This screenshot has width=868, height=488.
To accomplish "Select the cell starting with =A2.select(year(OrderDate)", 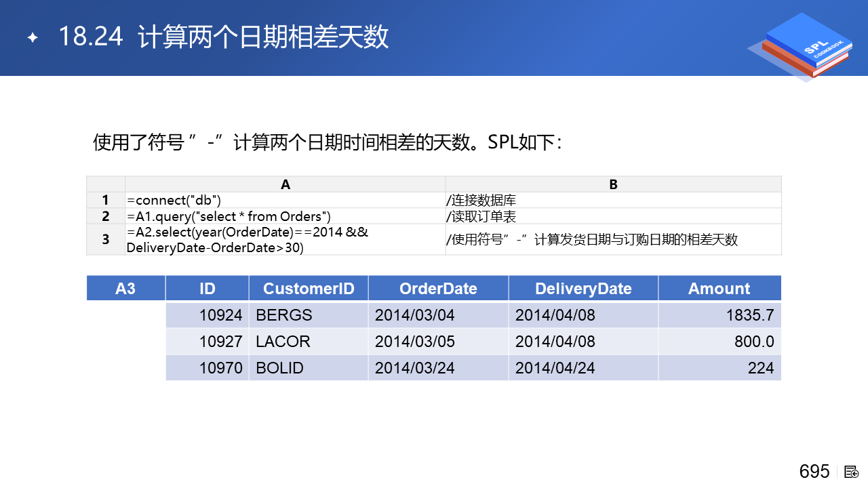I will pos(285,240).
